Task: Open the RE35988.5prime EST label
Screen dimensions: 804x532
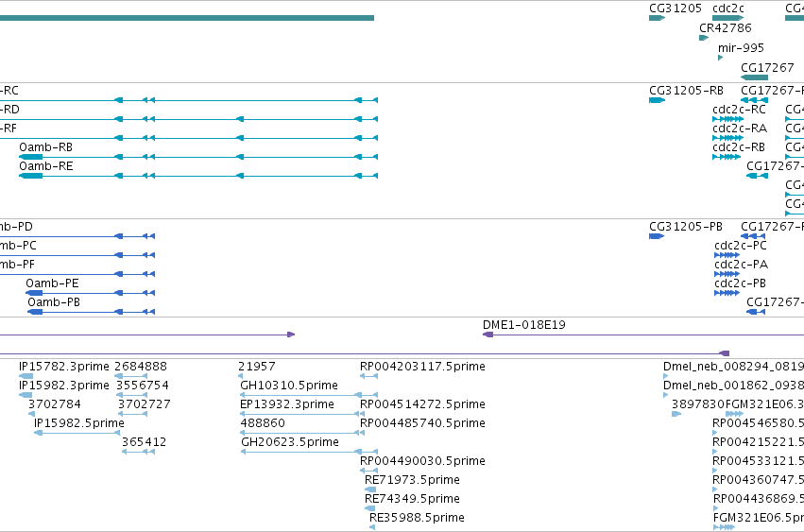Action: pyautogui.click(x=417, y=518)
